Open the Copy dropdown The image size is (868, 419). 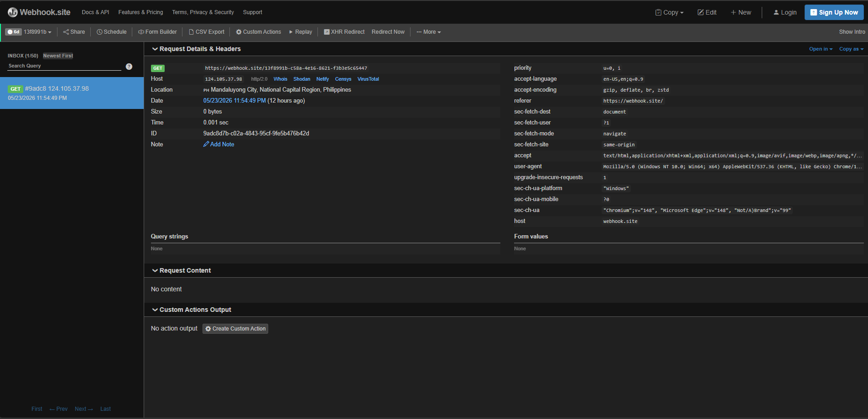coord(669,12)
